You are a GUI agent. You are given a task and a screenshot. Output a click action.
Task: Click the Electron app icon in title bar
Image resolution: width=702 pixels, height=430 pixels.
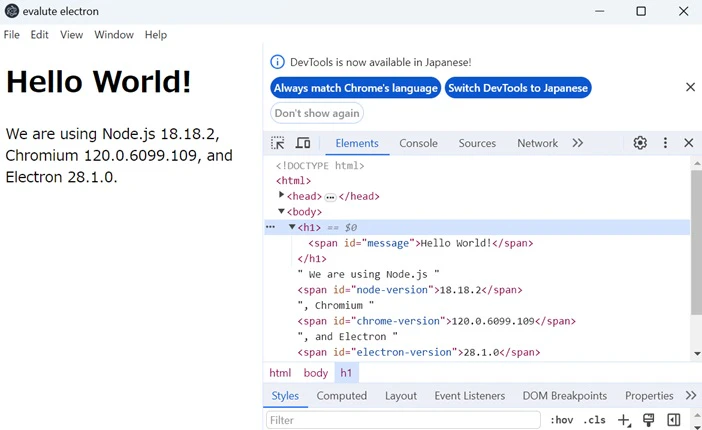(12, 11)
